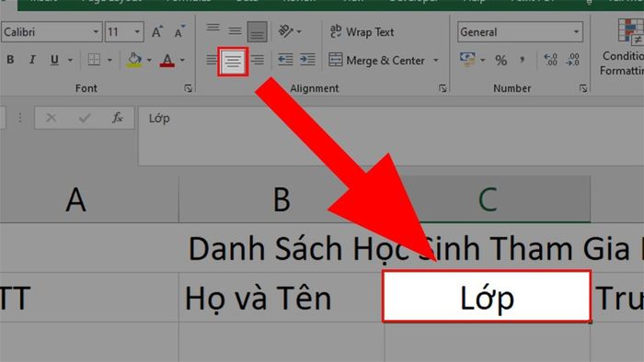
Task: Apply the Fill Color bucket
Action: [x=134, y=60]
